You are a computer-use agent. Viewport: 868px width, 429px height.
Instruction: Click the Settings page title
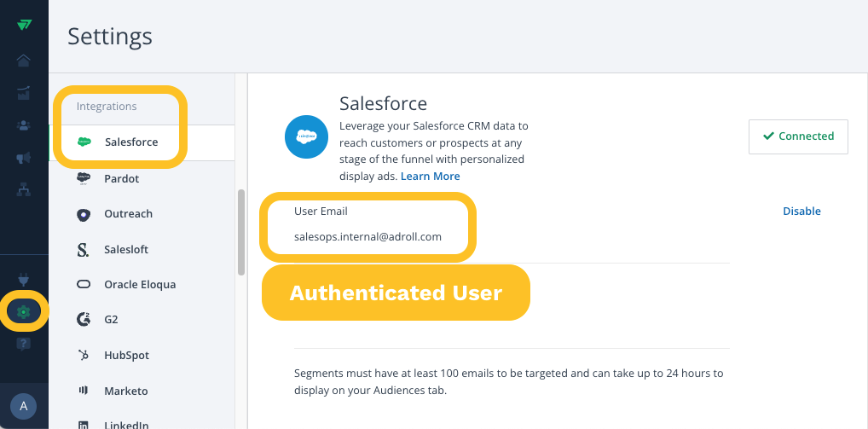pos(110,37)
